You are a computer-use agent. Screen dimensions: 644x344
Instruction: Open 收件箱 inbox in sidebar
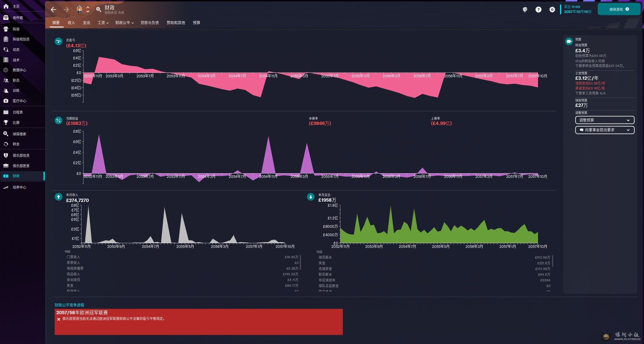18,18
